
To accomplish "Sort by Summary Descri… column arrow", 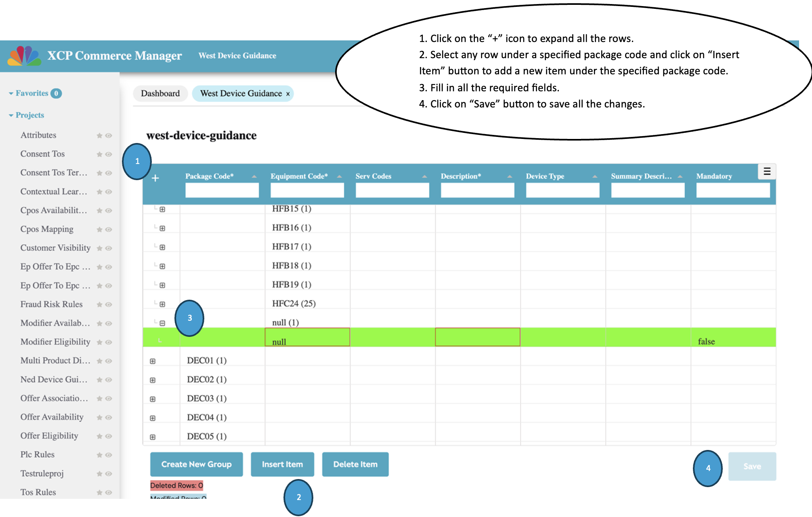I will click(x=680, y=177).
